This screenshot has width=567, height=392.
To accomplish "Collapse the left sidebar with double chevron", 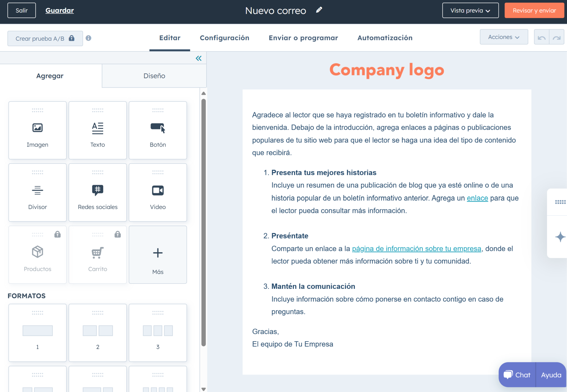I will (199, 58).
